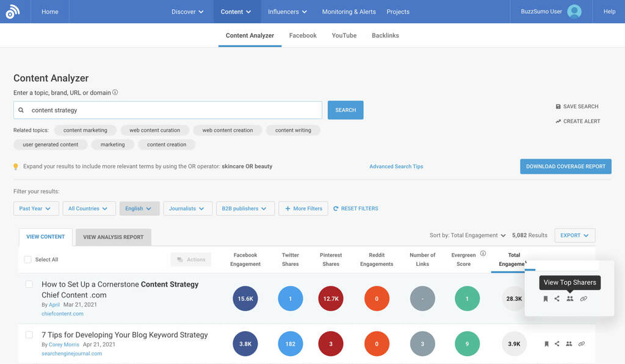
Task: Expand the Influencers menu
Action: coord(287,12)
